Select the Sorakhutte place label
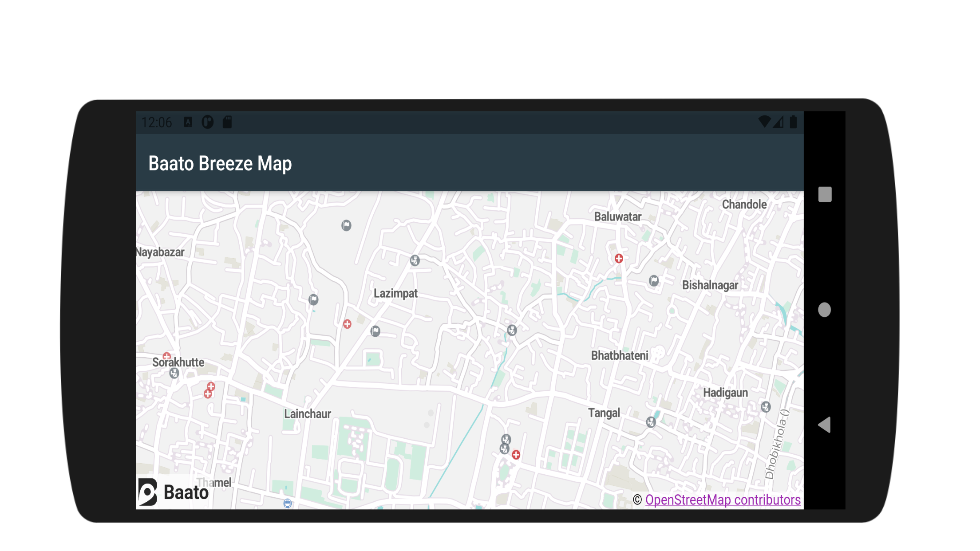980x551 pixels. tap(178, 362)
